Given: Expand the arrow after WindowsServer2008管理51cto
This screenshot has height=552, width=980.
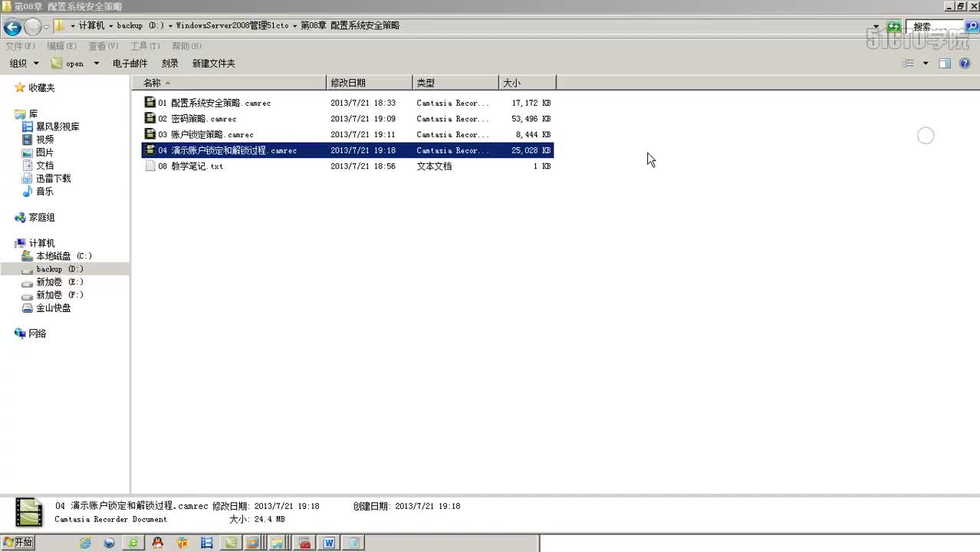Looking at the screenshot, I should tap(294, 26).
